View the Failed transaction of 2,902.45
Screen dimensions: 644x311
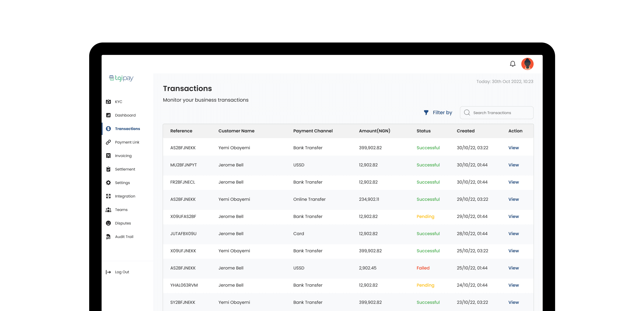coord(513,268)
